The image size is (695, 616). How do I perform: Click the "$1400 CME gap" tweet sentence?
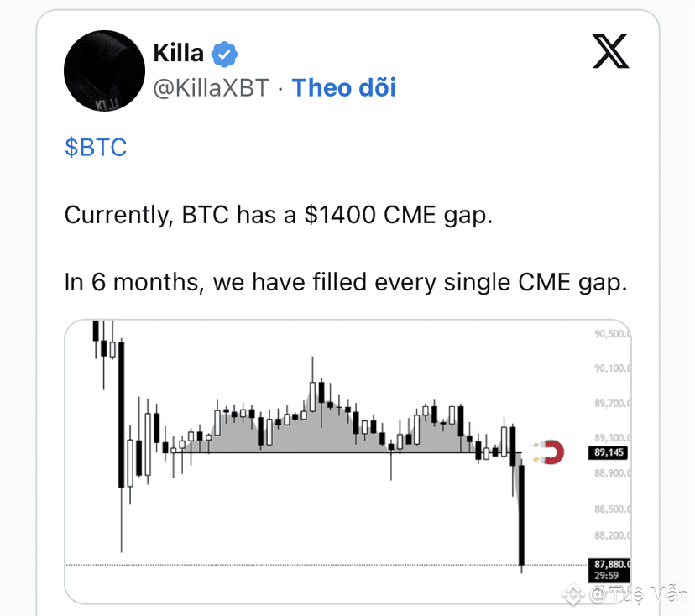point(278,216)
